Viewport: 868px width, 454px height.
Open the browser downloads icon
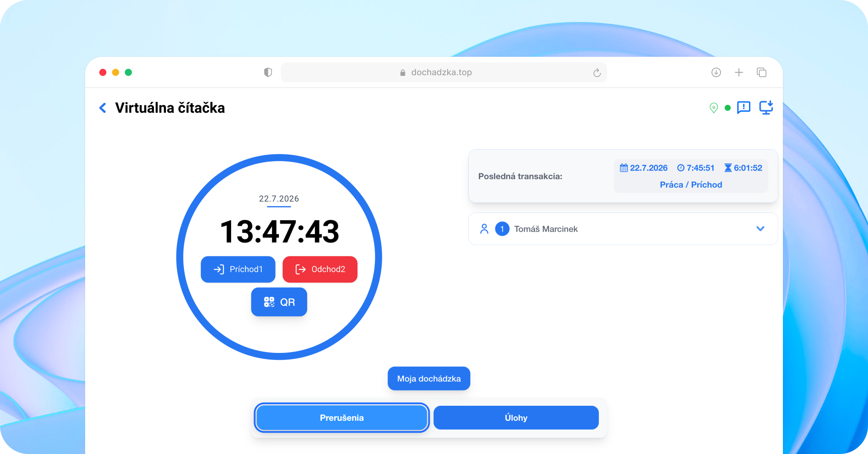716,72
